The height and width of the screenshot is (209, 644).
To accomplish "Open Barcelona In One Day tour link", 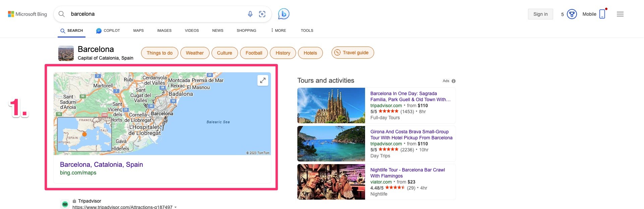I will [410, 96].
